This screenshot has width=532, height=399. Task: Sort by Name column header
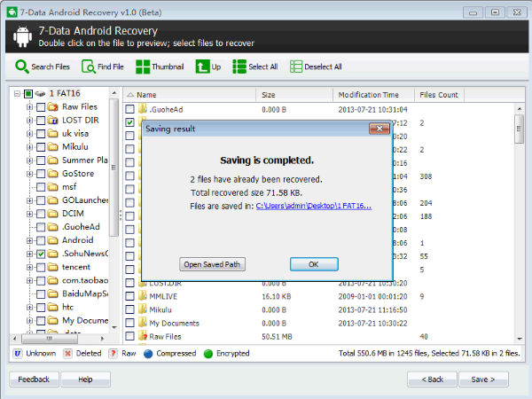[x=190, y=95]
